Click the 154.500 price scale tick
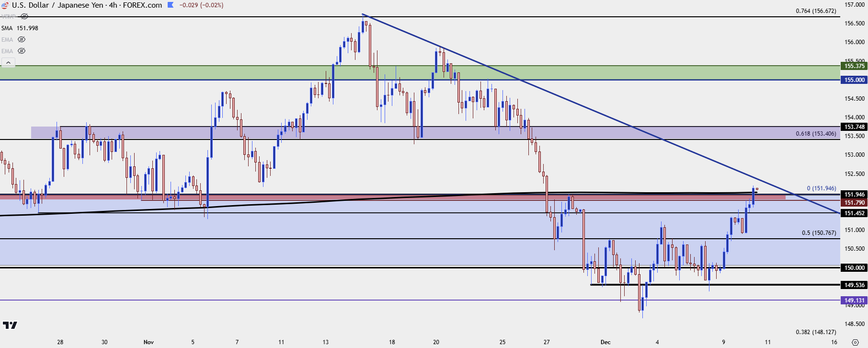Screen dimensions: 868x348 point(854,99)
